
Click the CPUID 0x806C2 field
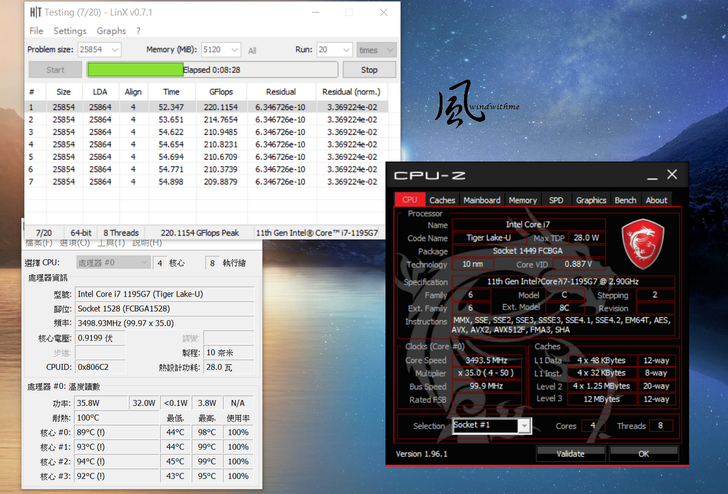coord(100,367)
